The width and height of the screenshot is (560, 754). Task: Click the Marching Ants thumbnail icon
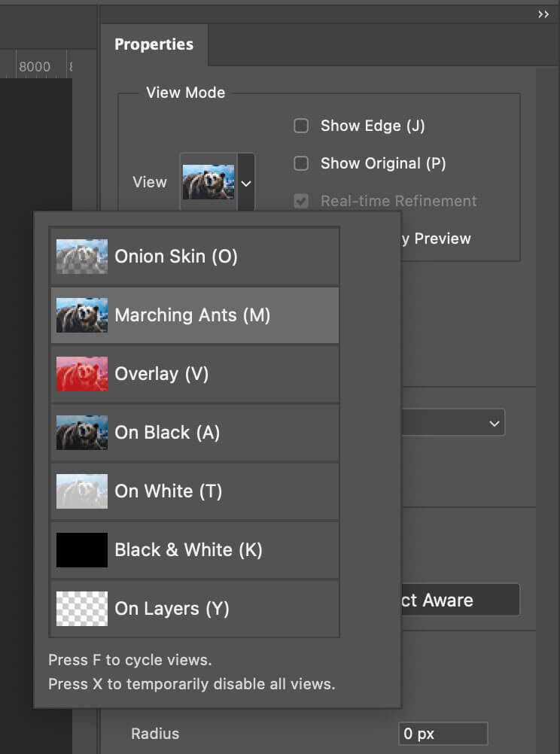pos(82,315)
